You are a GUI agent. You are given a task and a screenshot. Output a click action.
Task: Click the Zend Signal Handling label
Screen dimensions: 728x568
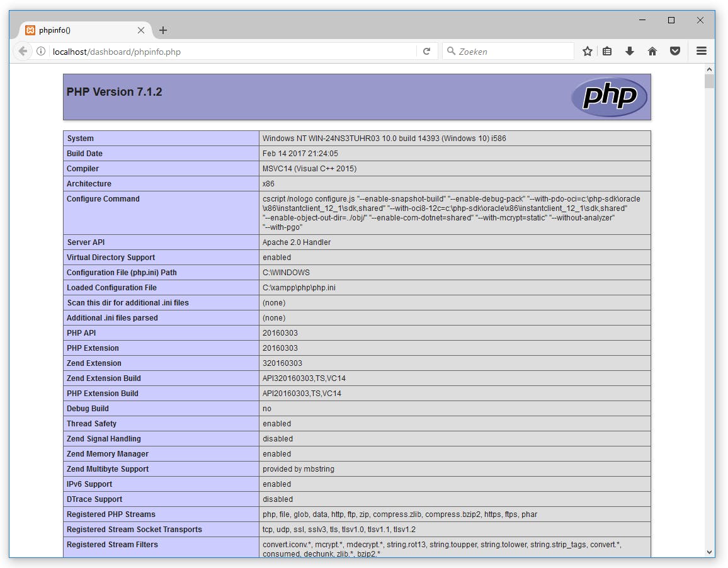click(x=103, y=439)
